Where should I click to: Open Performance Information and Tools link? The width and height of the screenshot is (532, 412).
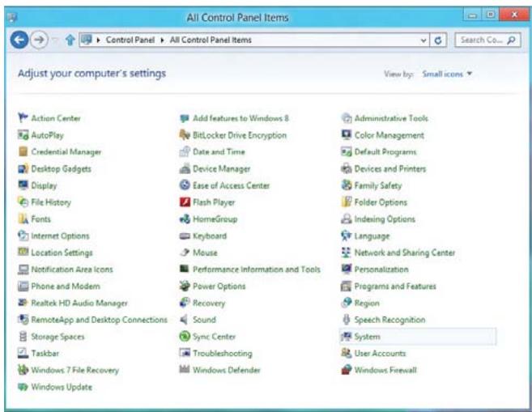257,270
